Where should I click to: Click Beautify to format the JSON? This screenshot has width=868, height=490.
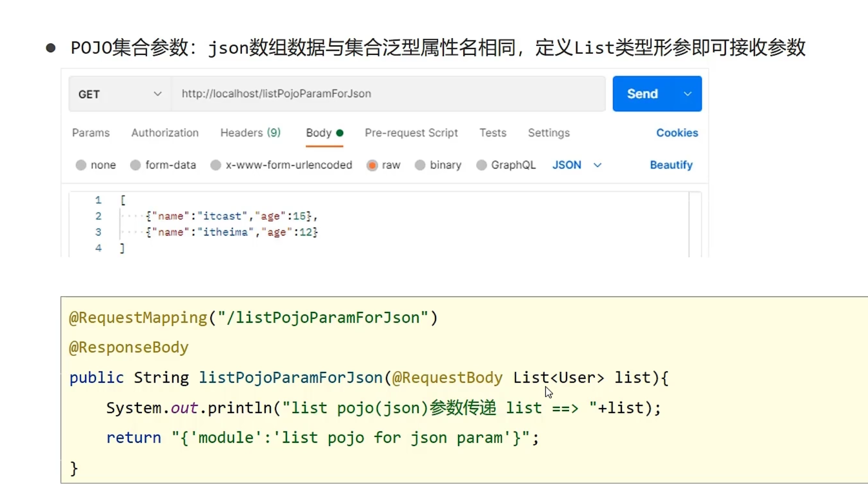coord(671,165)
